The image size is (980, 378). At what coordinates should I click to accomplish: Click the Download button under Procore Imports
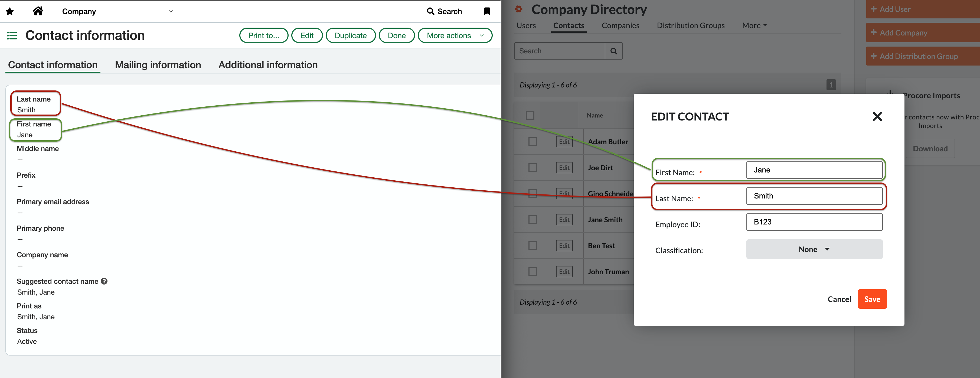pyautogui.click(x=930, y=149)
